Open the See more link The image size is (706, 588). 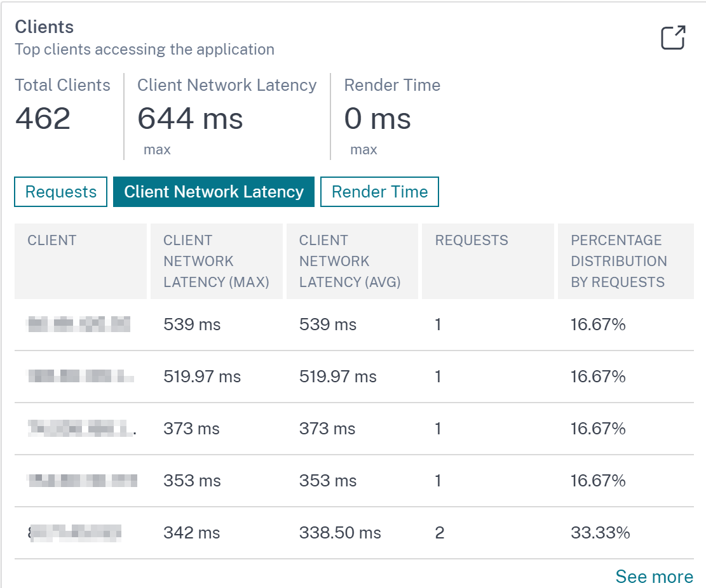(x=655, y=577)
